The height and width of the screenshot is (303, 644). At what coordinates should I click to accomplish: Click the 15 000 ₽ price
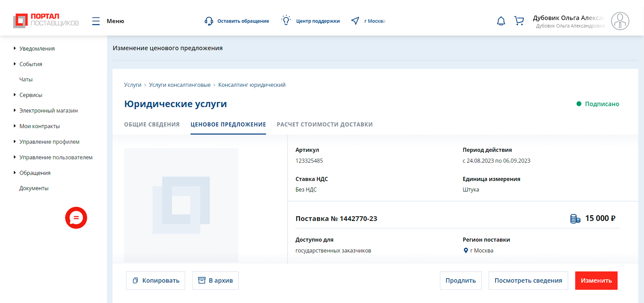600,218
